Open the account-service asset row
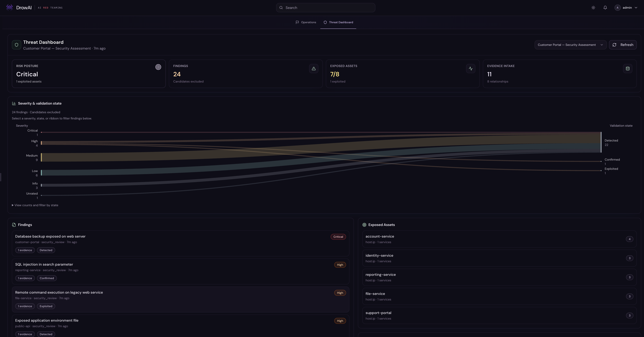 click(x=499, y=239)
